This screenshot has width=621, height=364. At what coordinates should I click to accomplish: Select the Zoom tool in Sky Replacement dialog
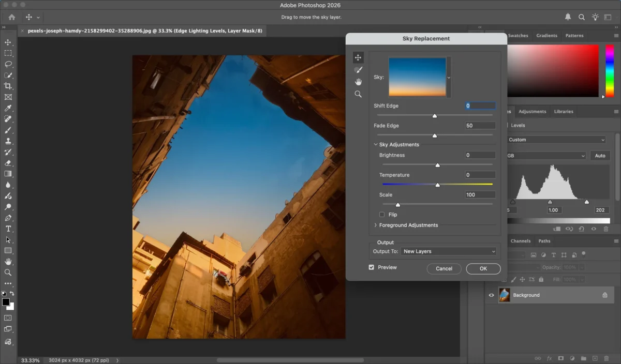tap(358, 94)
